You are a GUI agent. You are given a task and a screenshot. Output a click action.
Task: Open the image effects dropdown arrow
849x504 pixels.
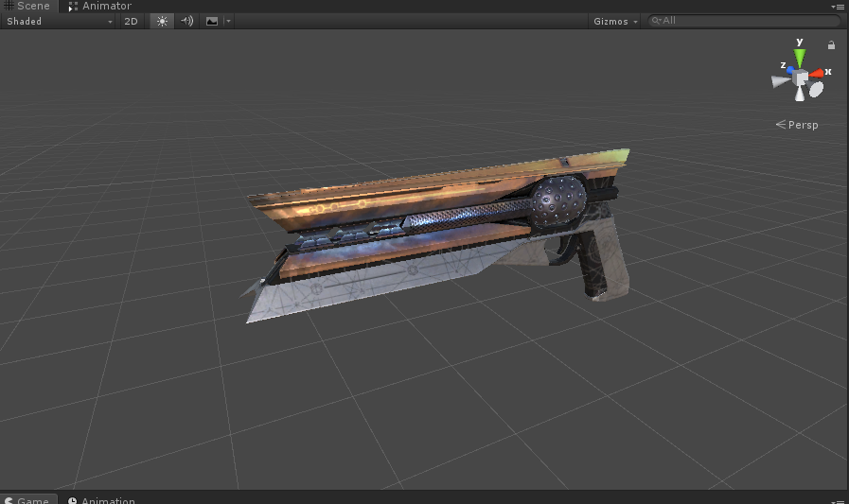(x=229, y=21)
